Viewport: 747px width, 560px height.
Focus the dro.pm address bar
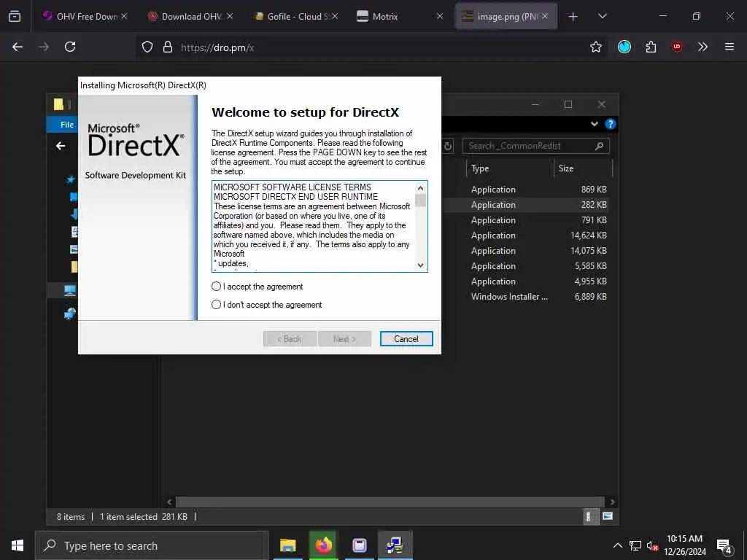371,47
